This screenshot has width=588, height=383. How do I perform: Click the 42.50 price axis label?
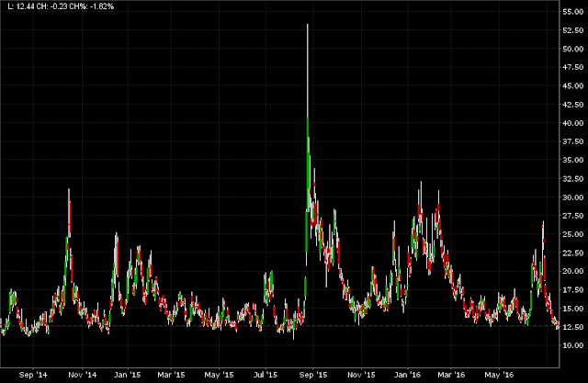(x=573, y=105)
